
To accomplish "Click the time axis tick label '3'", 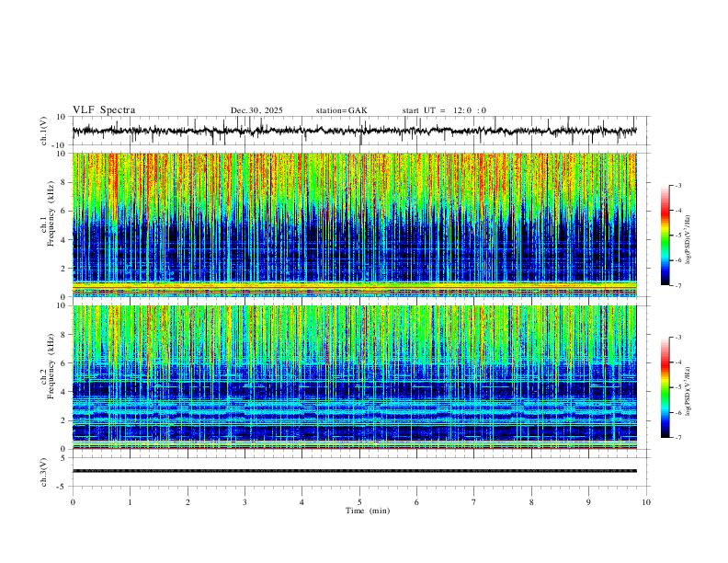I will [x=245, y=502].
